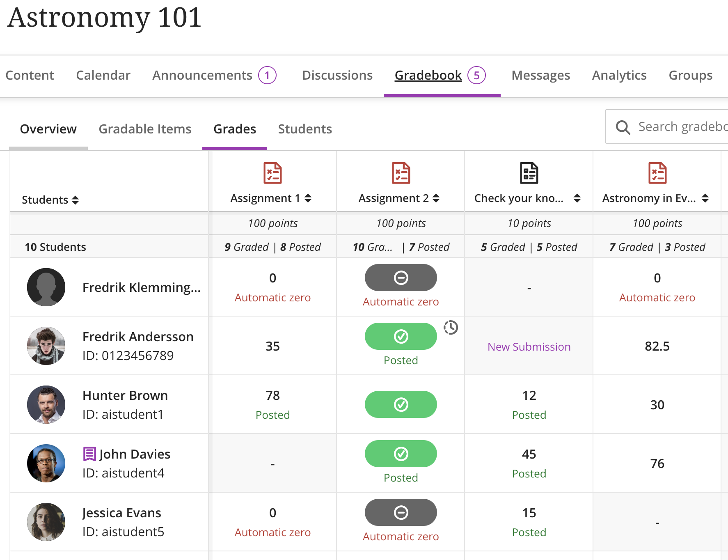Open the Analytics section
728x560 pixels.
coord(619,75)
